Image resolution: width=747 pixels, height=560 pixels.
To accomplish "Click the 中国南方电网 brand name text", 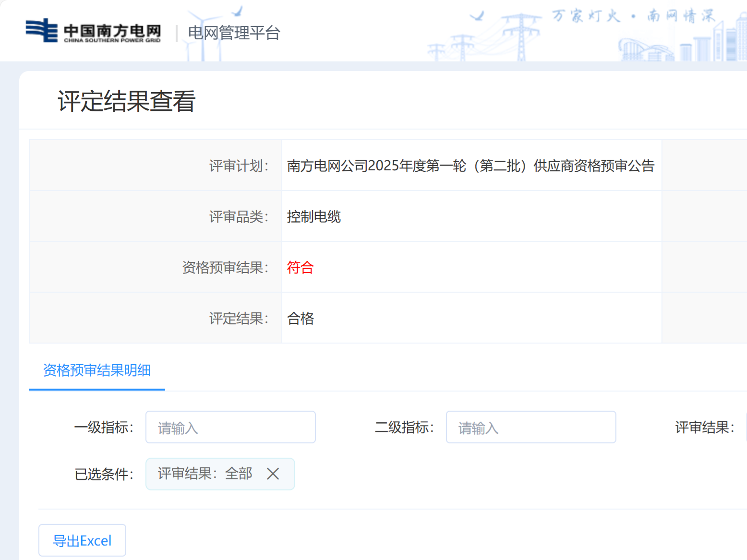I will click(x=112, y=31).
